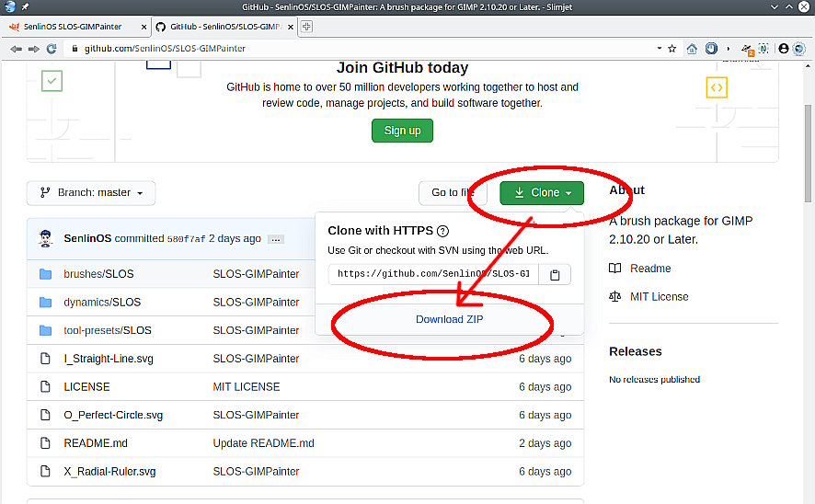Viewport: 815px width, 504px height.
Task: Click the Download ZIP link
Action: click(x=450, y=319)
